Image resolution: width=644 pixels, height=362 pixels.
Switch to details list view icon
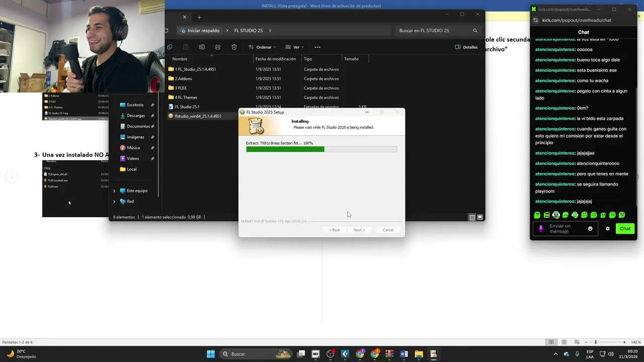tap(472, 217)
